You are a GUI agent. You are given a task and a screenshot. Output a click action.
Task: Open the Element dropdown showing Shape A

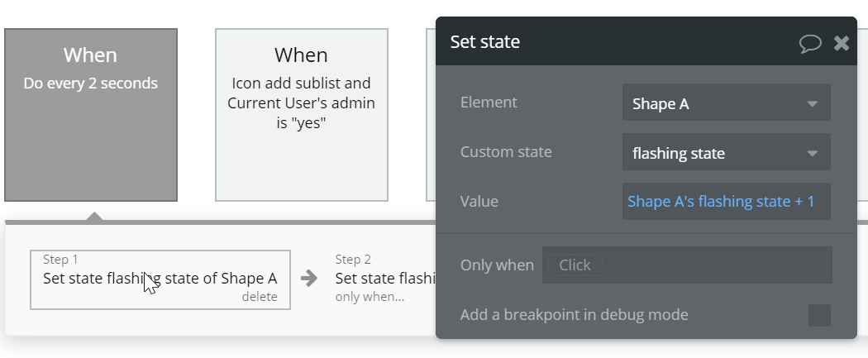pyautogui.click(x=726, y=103)
